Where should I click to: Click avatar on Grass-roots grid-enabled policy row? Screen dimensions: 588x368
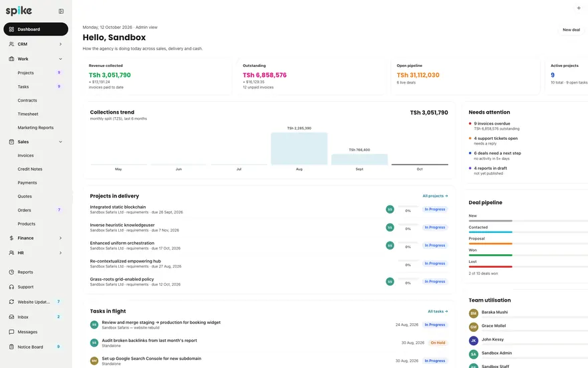390,281
